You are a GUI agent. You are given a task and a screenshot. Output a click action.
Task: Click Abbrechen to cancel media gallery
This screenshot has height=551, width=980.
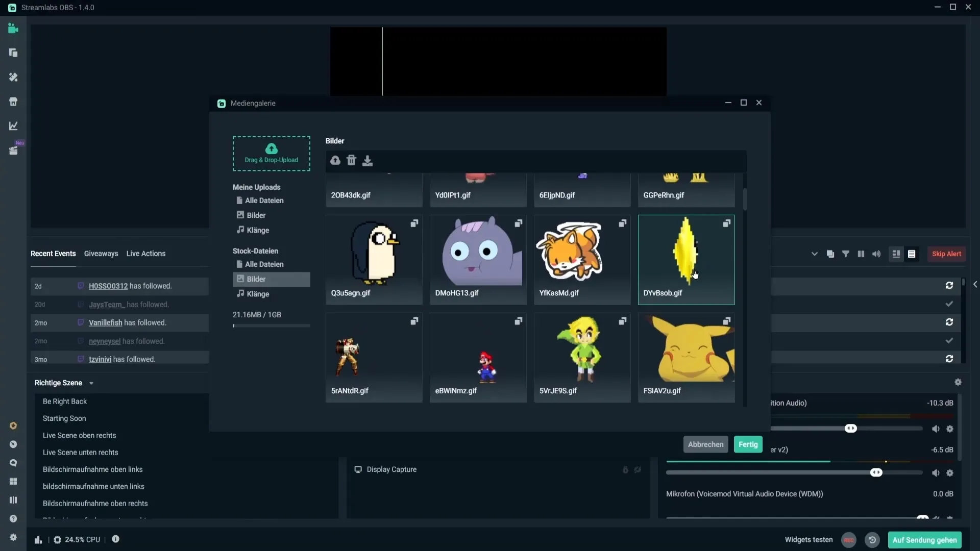click(705, 444)
